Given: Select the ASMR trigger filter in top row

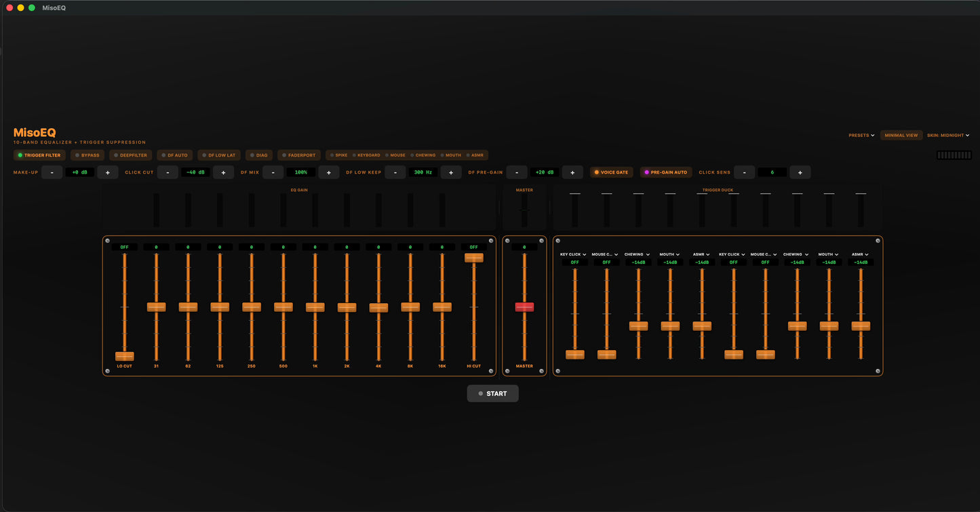Looking at the screenshot, I should click(x=475, y=155).
